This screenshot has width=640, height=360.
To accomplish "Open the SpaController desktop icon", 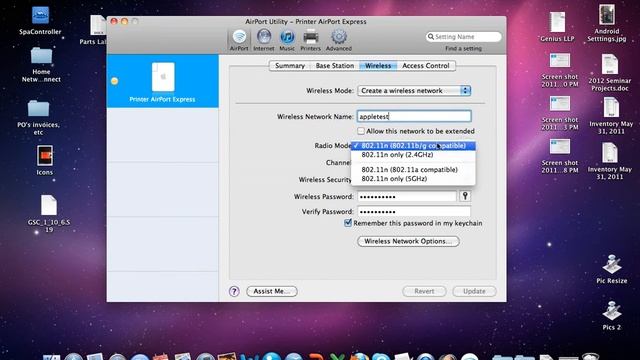I will (40, 20).
